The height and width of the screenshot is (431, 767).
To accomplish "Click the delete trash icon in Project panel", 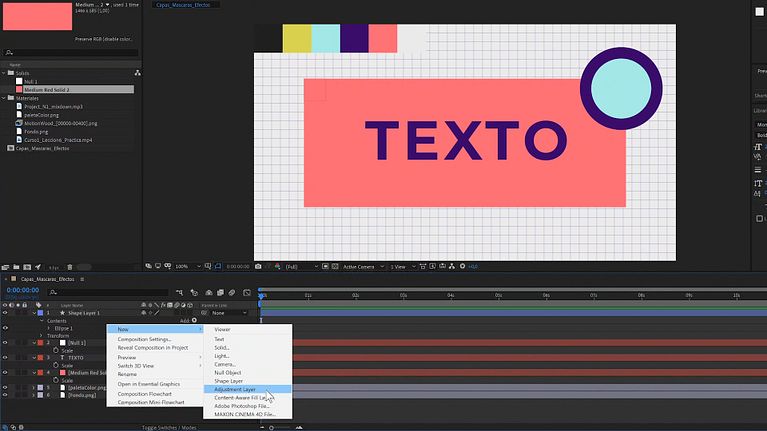I will pos(69,267).
